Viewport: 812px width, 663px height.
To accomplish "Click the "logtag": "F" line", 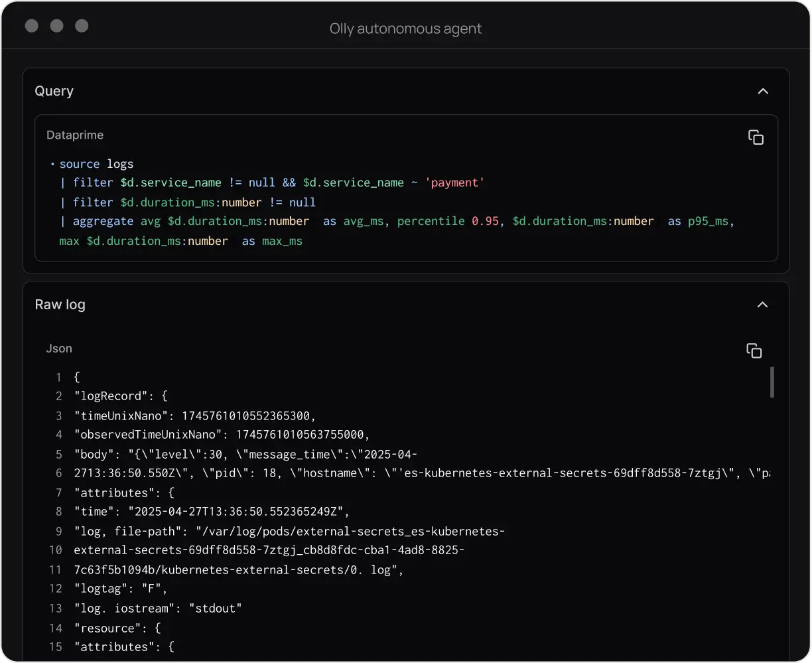I will click(x=121, y=589).
